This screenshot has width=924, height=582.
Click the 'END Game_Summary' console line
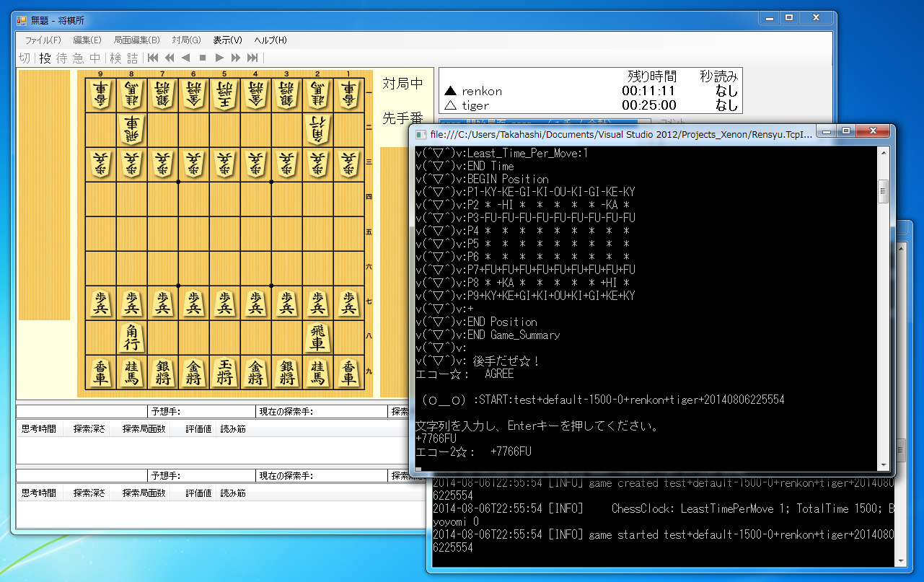(x=488, y=335)
